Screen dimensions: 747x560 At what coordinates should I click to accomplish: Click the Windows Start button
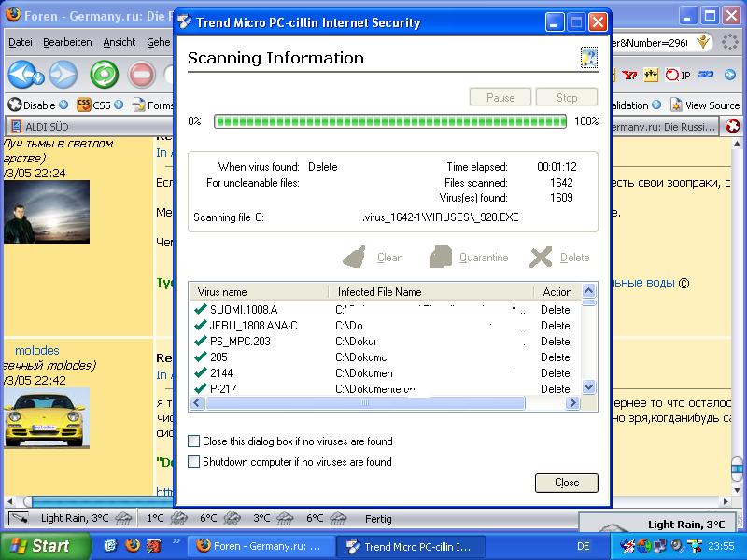[x=45, y=546]
